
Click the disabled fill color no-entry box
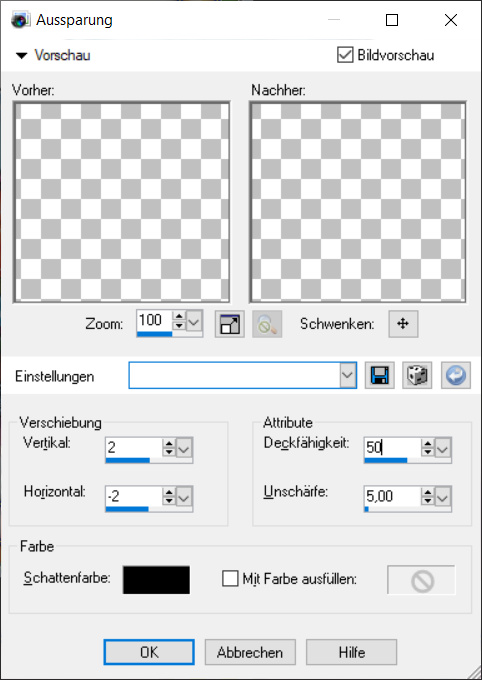tap(421, 580)
